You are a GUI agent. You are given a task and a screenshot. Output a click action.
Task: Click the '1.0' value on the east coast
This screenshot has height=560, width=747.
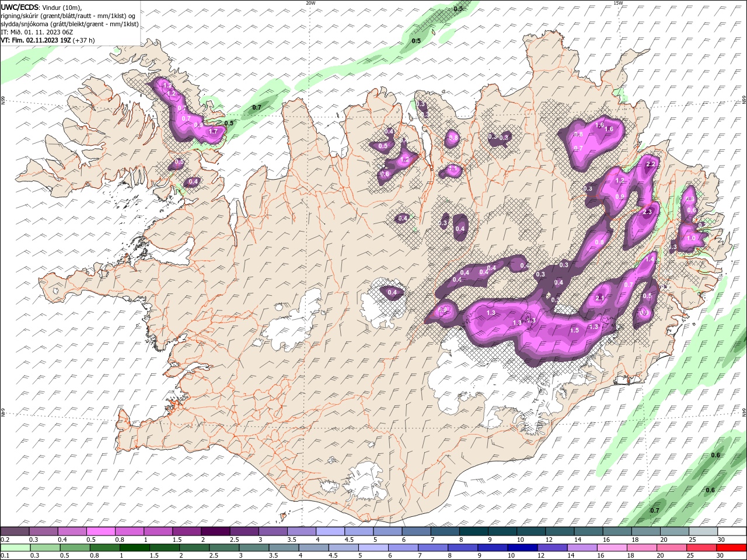click(692, 239)
